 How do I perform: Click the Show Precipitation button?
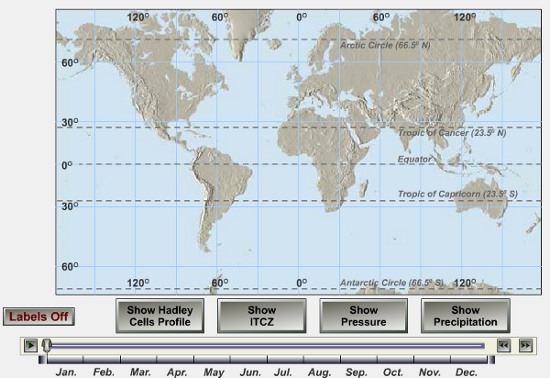465,316
